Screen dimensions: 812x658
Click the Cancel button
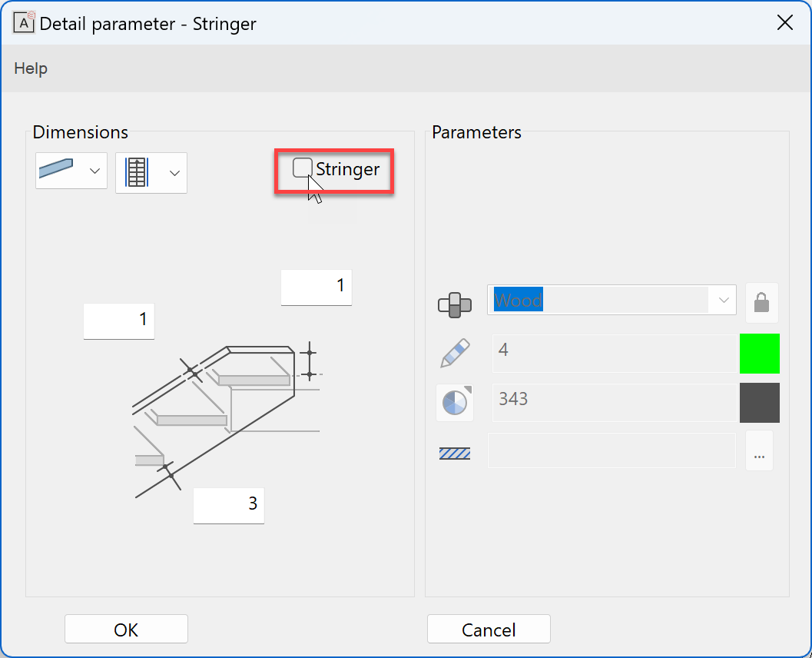click(x=489, y=630)
